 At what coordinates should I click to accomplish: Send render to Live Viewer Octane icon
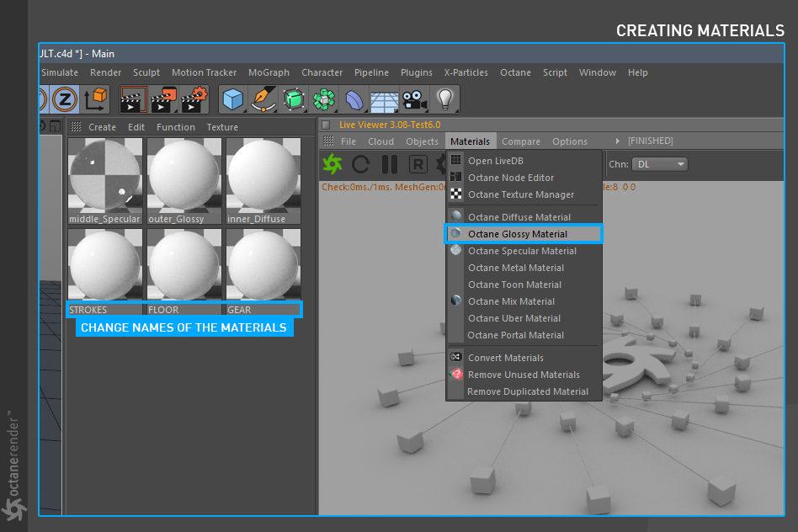332,164
